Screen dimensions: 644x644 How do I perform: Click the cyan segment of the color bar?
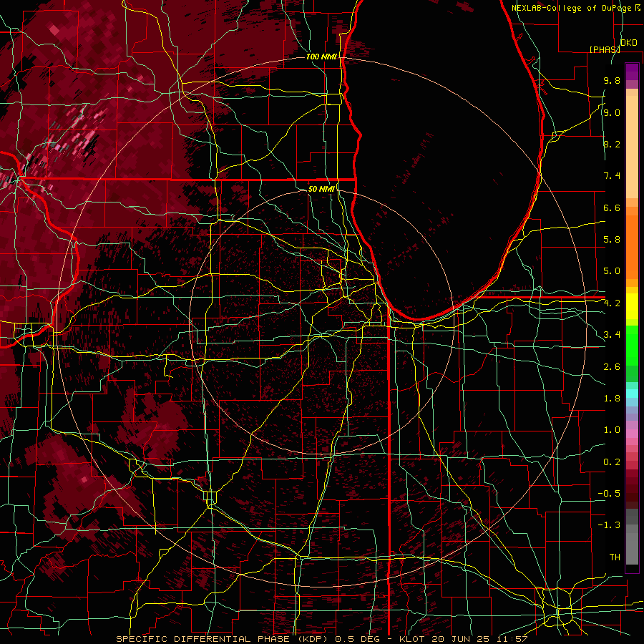point(632,394)
